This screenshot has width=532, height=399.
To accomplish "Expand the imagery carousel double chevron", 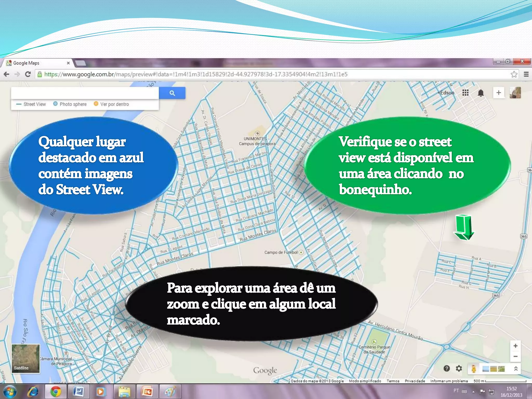I will pos(516,369).
